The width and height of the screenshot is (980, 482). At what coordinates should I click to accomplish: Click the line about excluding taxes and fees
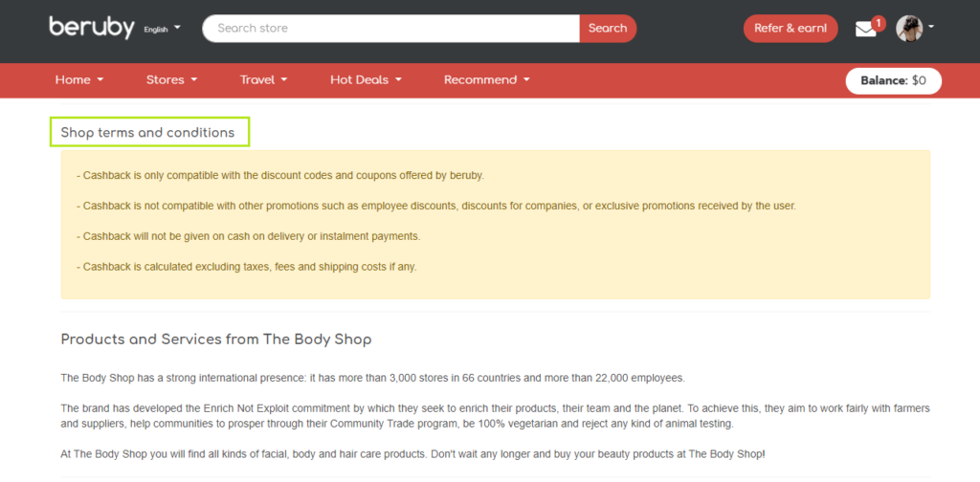click(x=246, y=267)
